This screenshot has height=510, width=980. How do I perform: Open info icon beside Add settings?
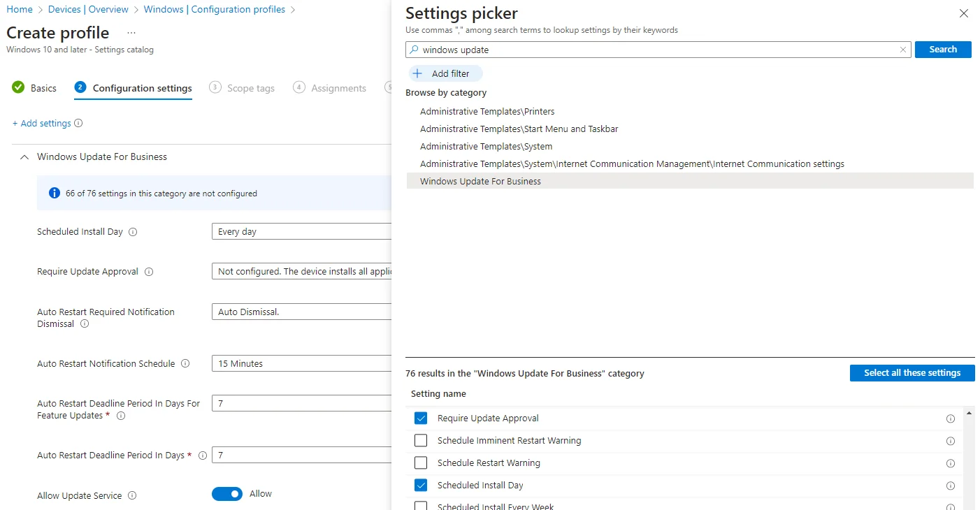pos(78,124)
